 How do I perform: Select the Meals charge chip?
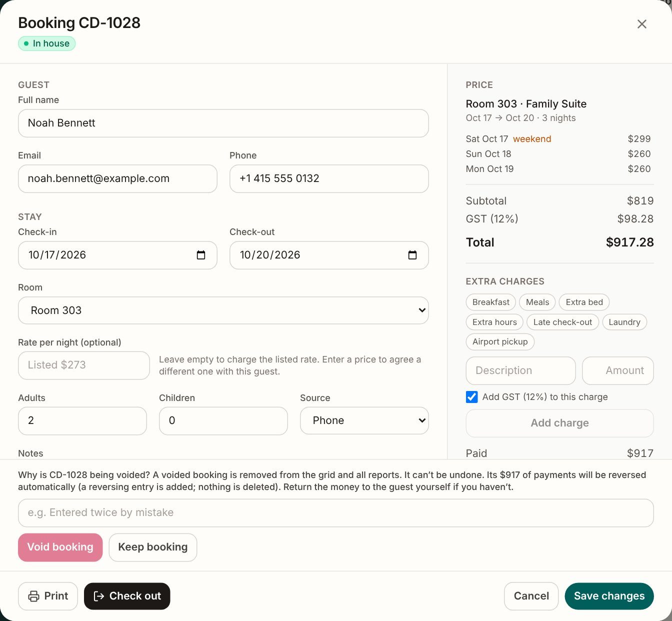click(x=537, y=302)
